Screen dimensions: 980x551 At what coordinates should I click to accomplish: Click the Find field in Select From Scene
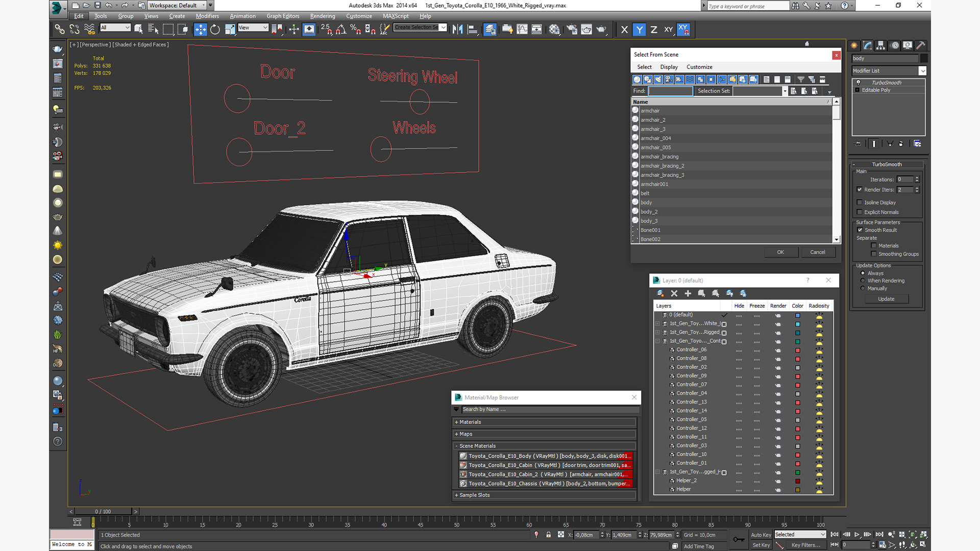[x=670, y=91]
